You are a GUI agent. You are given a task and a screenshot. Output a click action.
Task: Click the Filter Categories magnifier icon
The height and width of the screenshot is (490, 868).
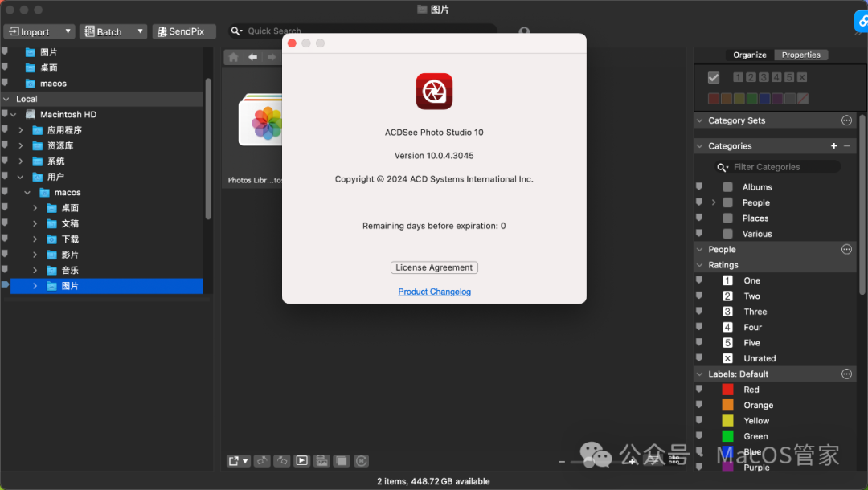723,167
